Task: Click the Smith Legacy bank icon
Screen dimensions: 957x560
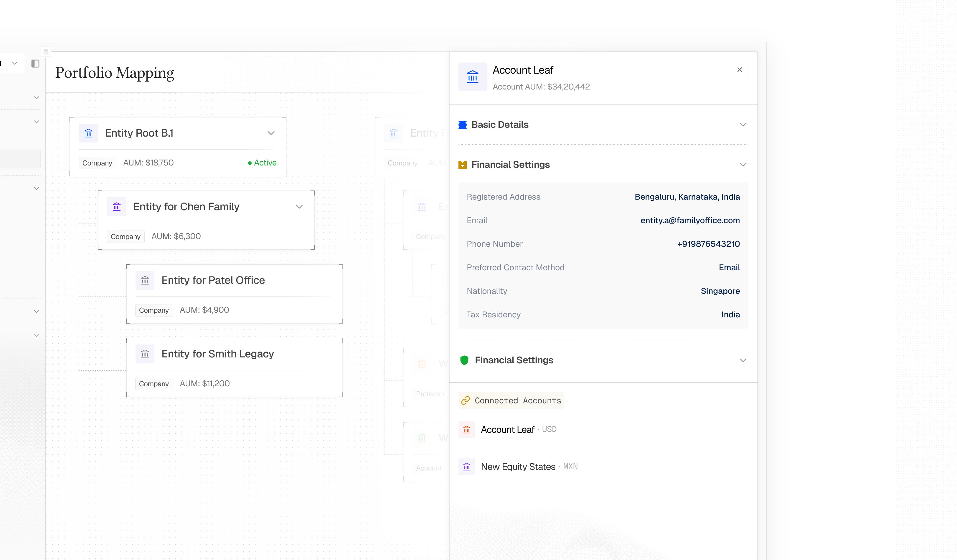Action: pyautogui.click(x=145, y=354)
